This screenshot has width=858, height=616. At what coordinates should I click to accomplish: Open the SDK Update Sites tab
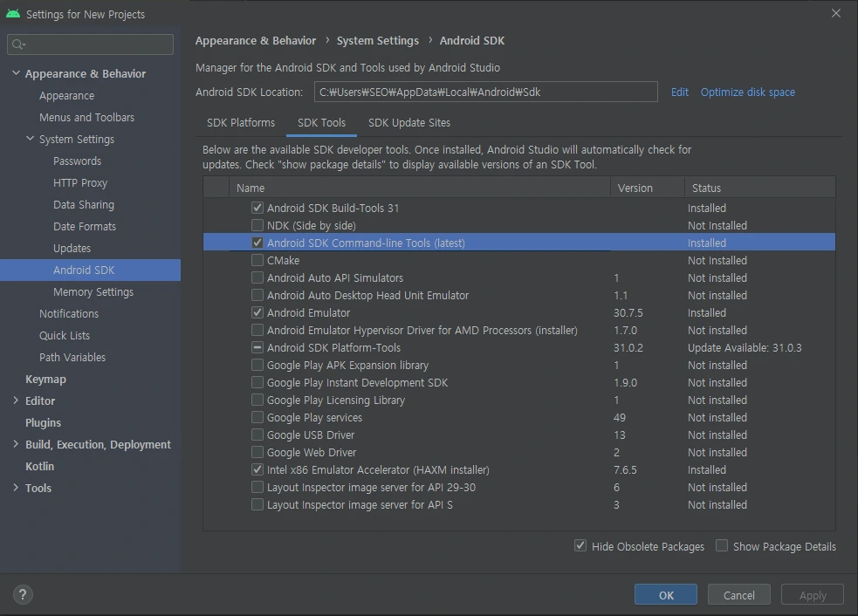coord(409,123)
